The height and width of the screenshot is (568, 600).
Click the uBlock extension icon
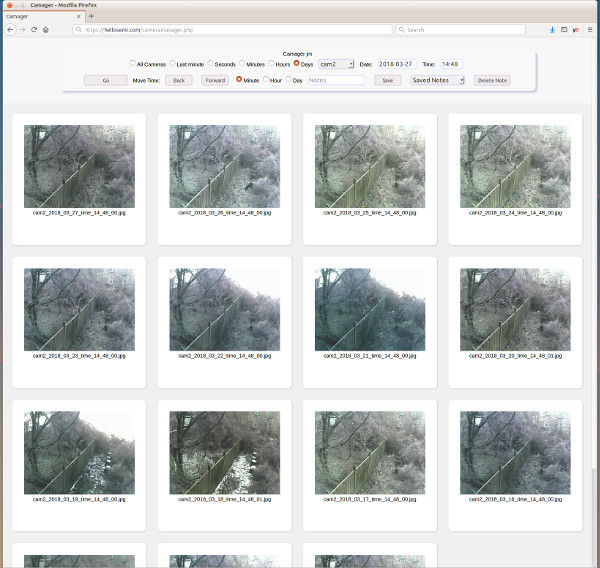pos(576,29)
